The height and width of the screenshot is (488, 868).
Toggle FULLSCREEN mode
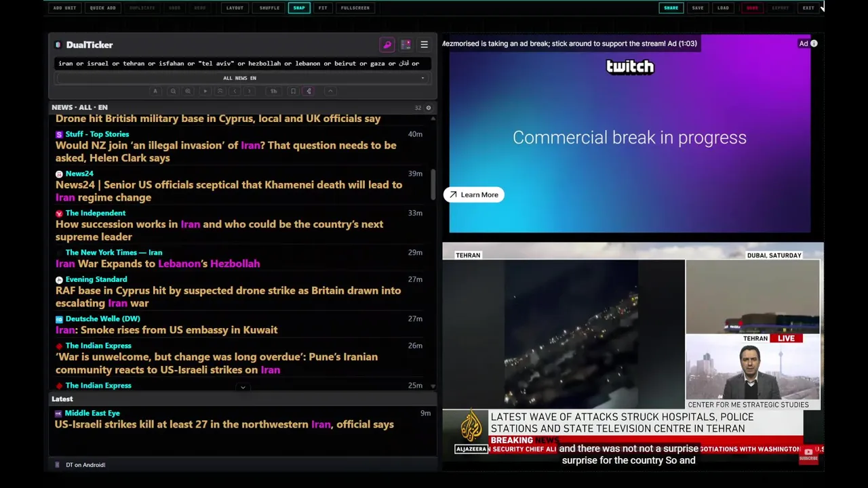pyautogui.click(x=355, y=7)
